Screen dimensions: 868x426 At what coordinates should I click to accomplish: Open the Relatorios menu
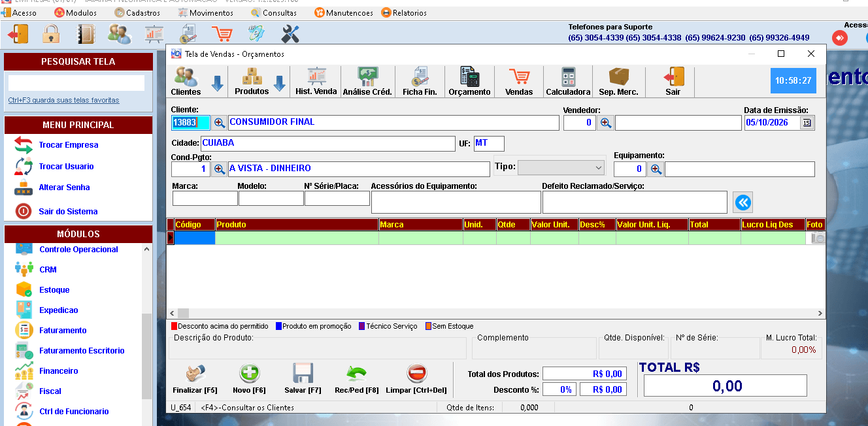pos(404,12)
